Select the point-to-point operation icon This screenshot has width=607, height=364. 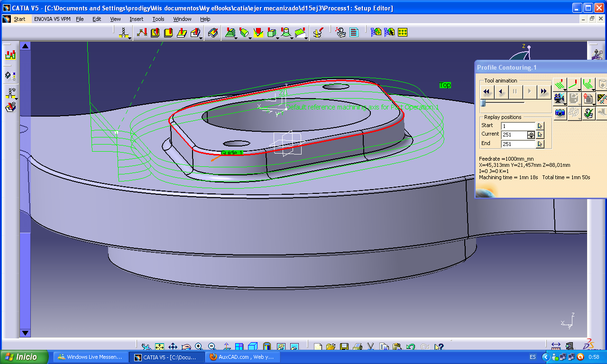click(142, 32)
